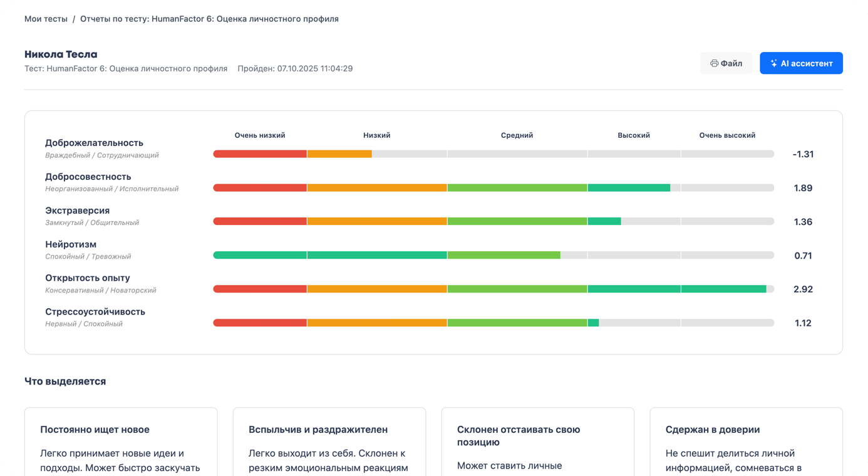
Task: Click the Никола Тесла name heading
Action: [x=61, y=54]
